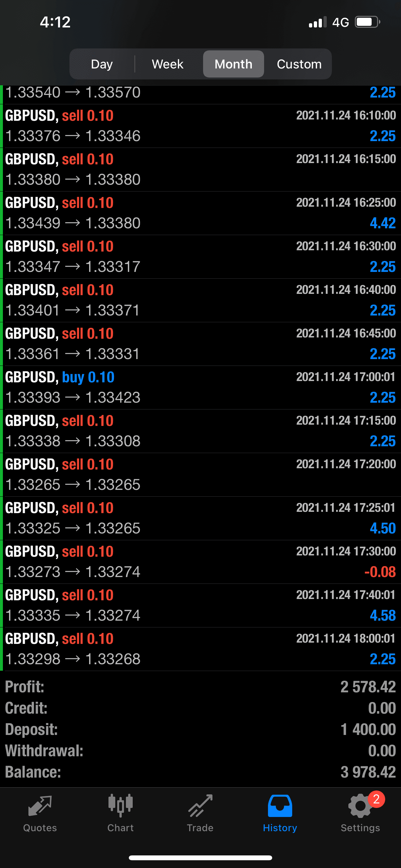The height and width of the screenshot is (868, 401).
Task: Tap the Balance summary row
Action: 200,772
